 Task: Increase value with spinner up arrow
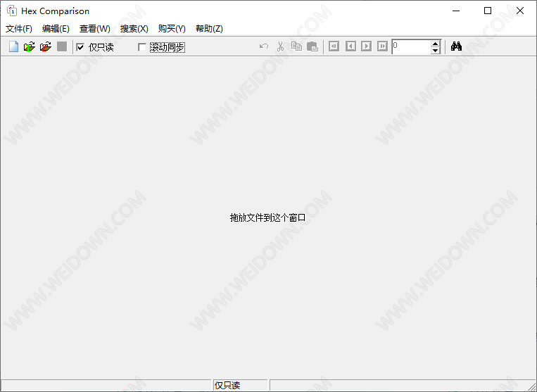click(435, 44)
